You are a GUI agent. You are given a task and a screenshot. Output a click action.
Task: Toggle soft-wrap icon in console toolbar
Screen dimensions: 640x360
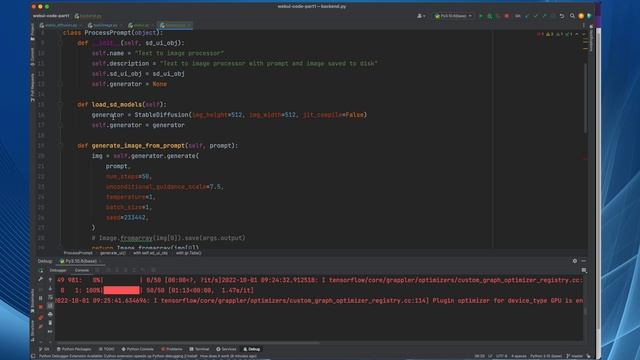50,297
